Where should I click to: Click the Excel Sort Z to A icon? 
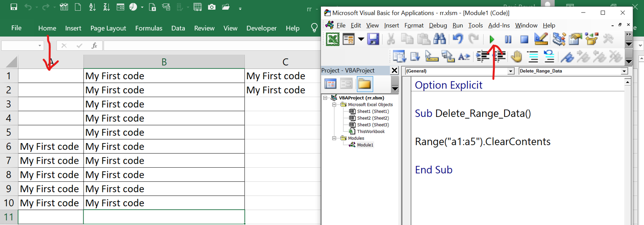click(106, 7)
